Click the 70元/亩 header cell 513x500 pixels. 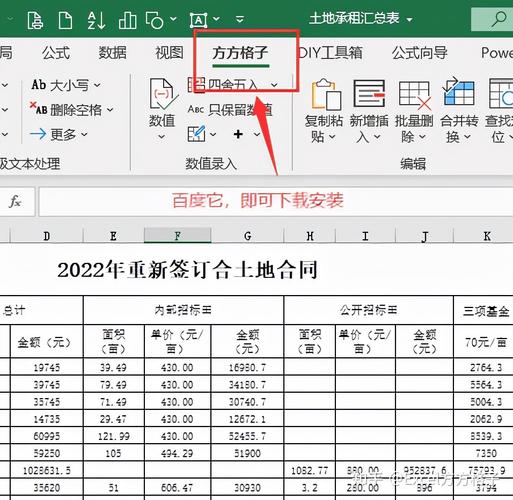point(484,342)
